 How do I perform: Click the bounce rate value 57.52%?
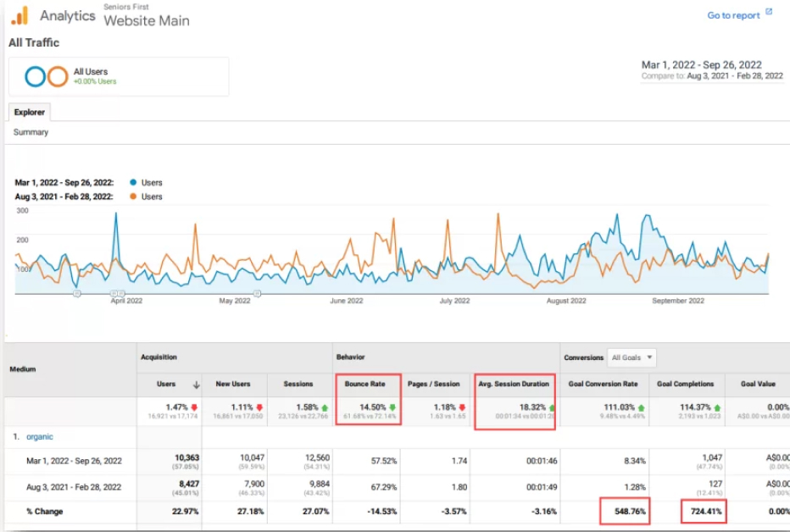coord(384,461)
